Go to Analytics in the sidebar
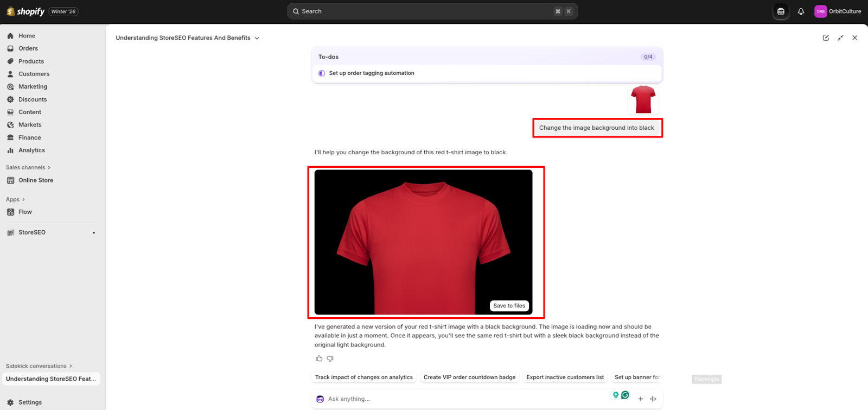Image resolution: width=868 pixels, height=410 pixels. click(31, 150)
